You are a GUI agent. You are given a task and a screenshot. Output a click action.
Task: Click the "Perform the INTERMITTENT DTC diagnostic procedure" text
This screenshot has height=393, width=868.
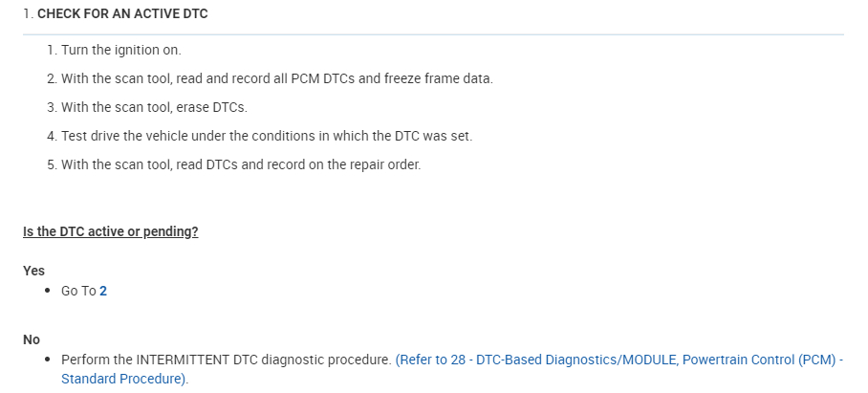coord(226,360)
